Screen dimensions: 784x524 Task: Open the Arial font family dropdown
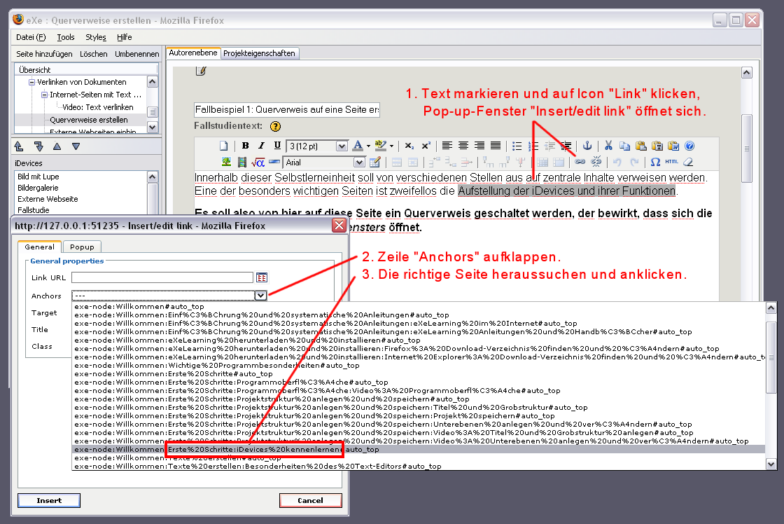coord(359,162)
